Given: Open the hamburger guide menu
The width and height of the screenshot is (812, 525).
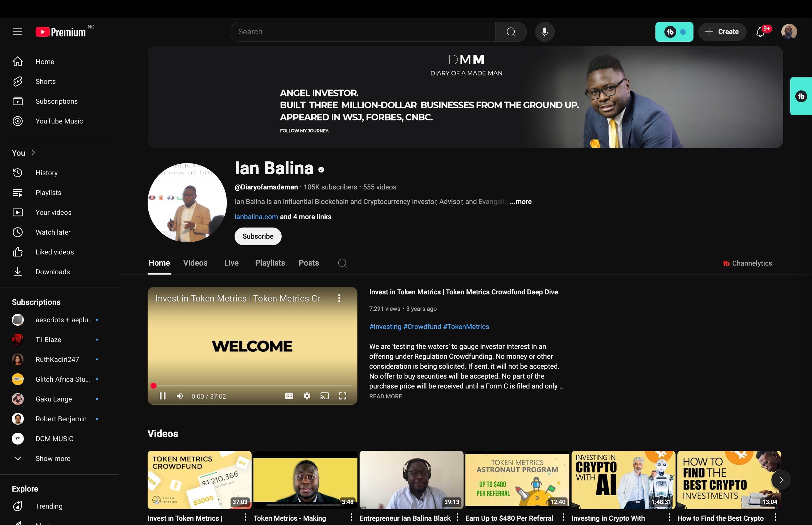Looking at the screenshot, I should [x=18, y=32].
